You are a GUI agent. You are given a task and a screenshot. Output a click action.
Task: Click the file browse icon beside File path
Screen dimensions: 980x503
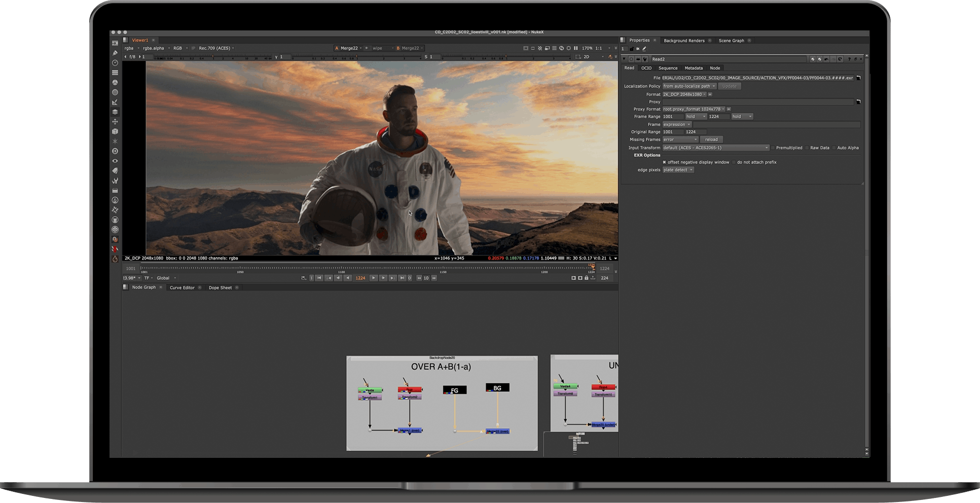[858, 78]
